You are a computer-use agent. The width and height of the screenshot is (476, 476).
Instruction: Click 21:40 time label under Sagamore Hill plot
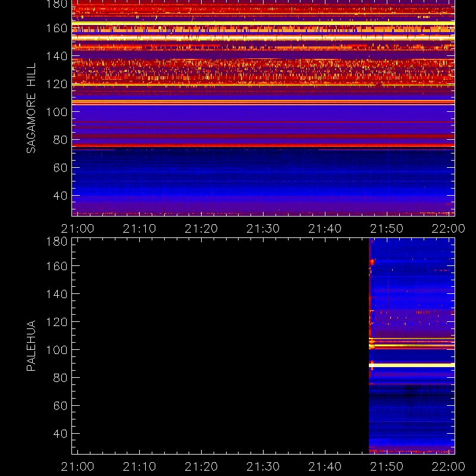[325, 228]
